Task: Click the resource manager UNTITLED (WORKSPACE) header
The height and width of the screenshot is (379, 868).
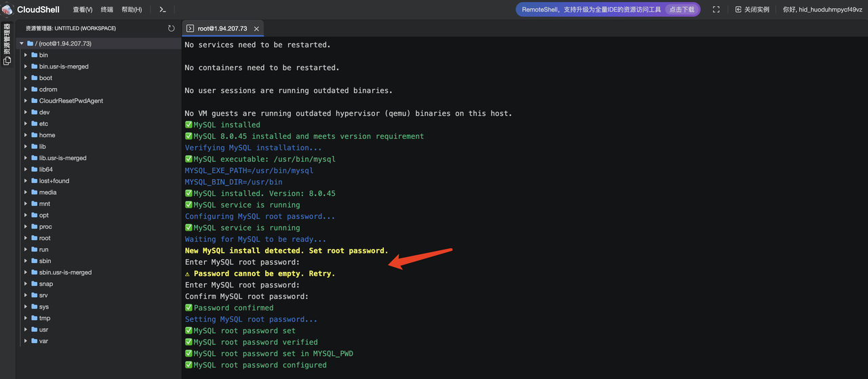Action: coord(71,28)
